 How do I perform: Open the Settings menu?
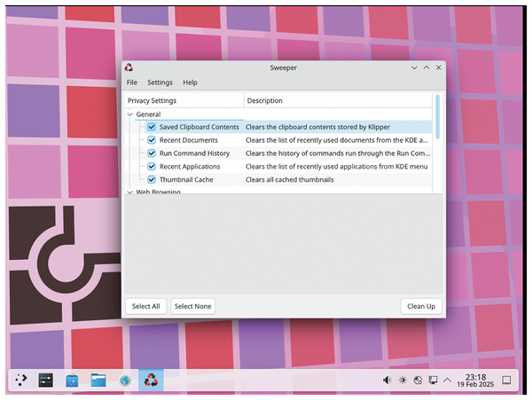point(160,82)
